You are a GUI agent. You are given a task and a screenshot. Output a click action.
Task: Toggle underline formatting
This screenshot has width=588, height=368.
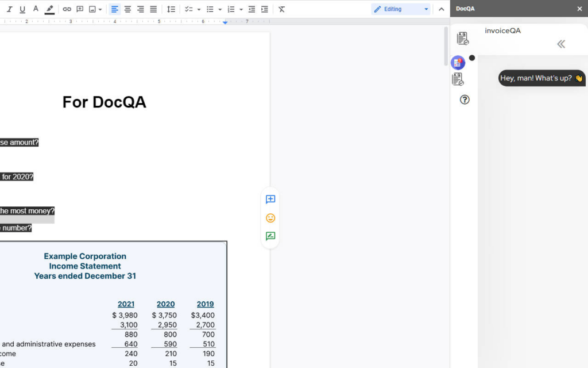(x=21, y=9)
